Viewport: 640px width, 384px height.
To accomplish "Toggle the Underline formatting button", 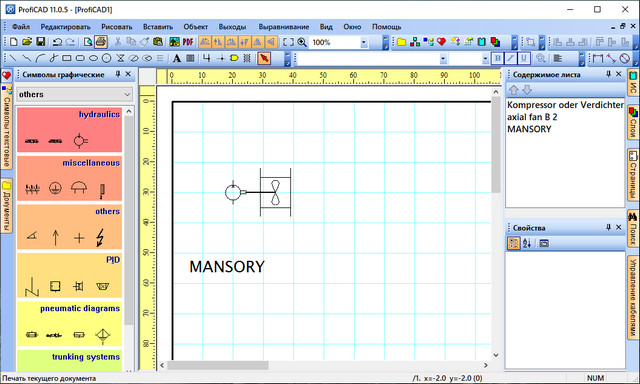I will pos(524,58).
